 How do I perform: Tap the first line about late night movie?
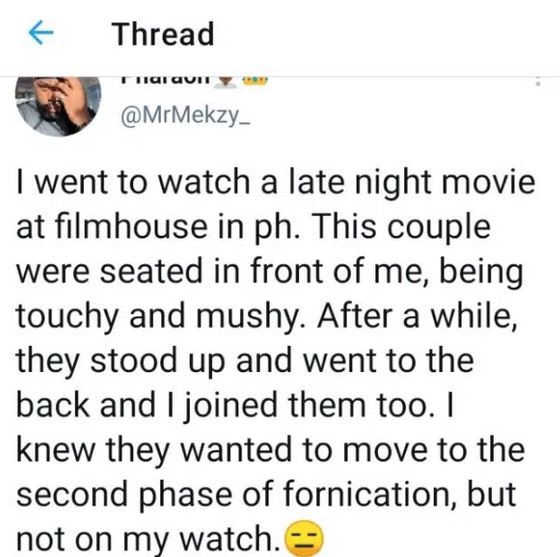(x=276, y=184)
